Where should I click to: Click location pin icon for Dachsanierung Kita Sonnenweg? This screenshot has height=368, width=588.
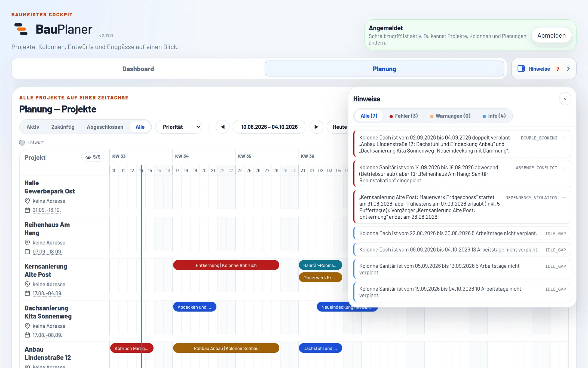27,326
